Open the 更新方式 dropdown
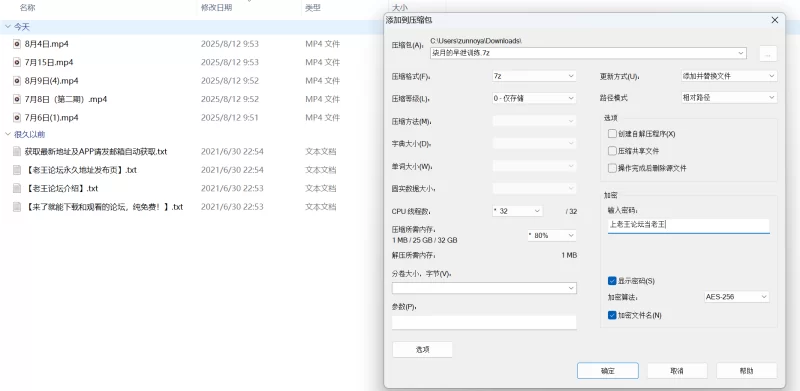The width and height of the screenshot is (800, 391). pyautogui.click(x=729, y=76)
